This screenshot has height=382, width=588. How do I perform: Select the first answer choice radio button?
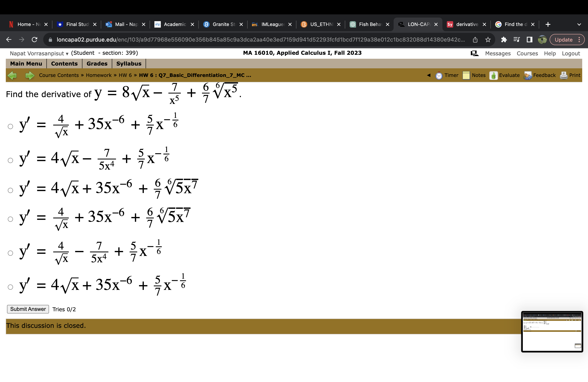point(10,126)
